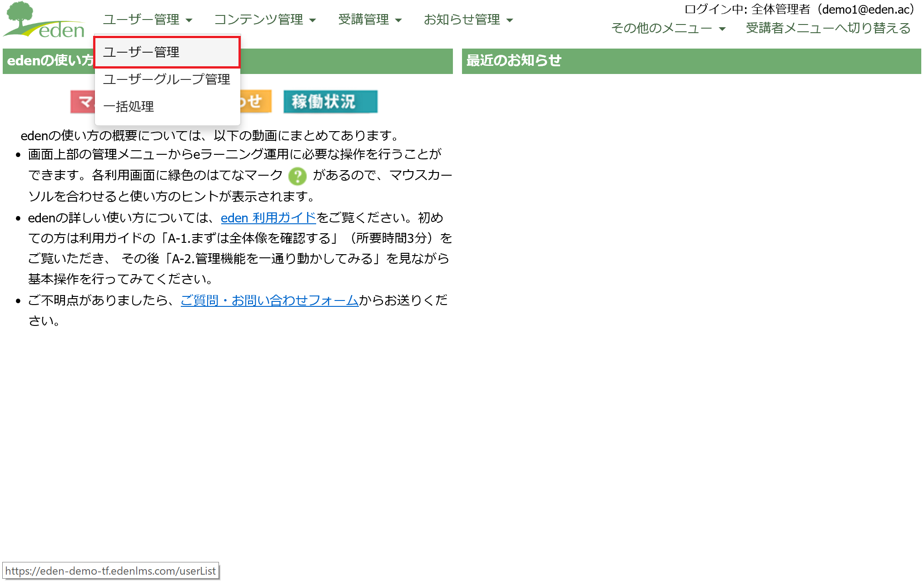
Task: Click the 最近のお知らせ panel header
Action: [x=691, y=61]
